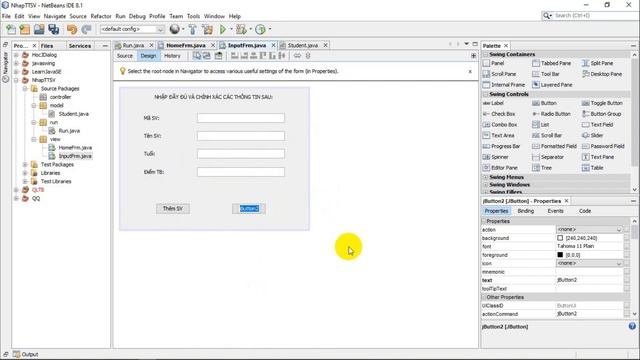The height and width of the screenshot is (360, 640).
Task: Edit the text property value jButton2
Action: (x=589, y=280)
